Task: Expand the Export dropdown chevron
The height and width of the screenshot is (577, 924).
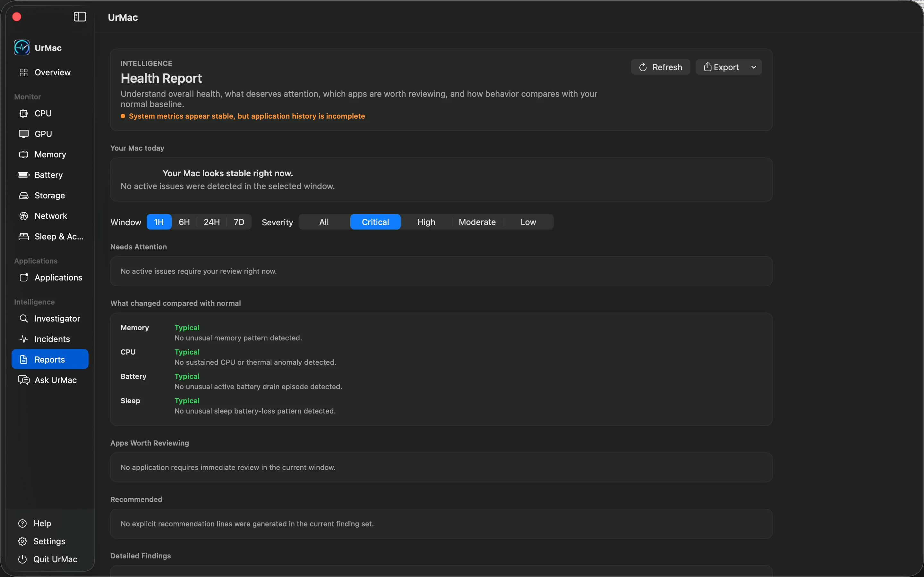Action: pos(754,67)
